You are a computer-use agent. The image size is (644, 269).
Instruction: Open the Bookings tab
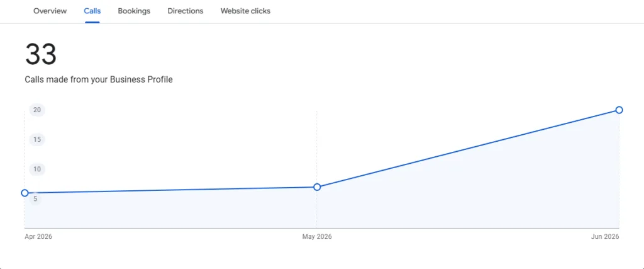point(134,11)
